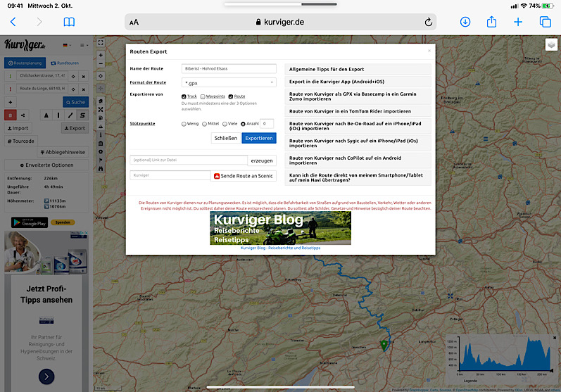Image resolution: width=561 pixels, height=392 pixels.
Task: Open Tourcode
Action: (21, 141)
